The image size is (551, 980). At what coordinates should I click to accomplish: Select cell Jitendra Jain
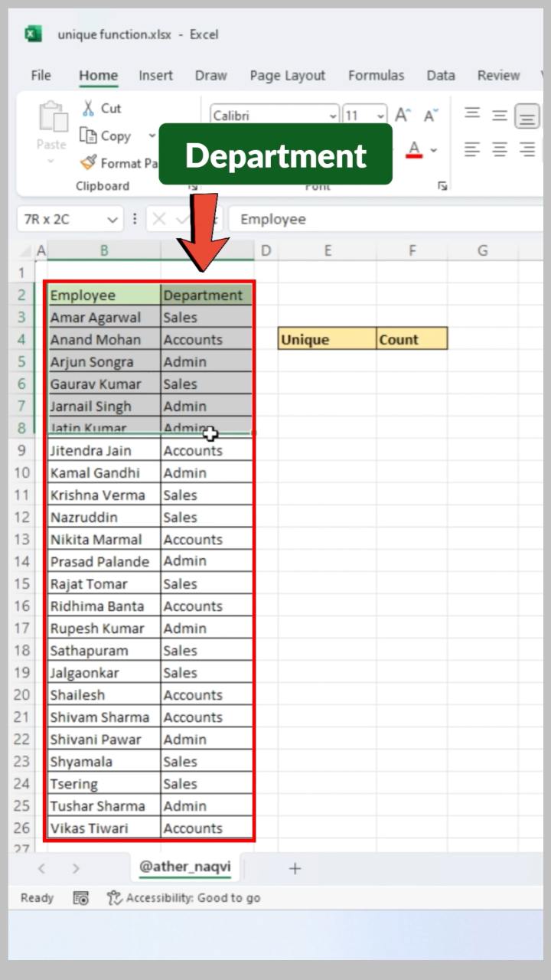pos(104,450)
